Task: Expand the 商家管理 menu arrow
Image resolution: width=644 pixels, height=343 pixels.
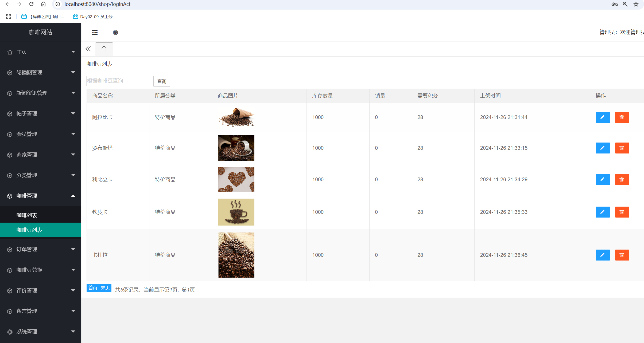Action: coord(73,155)
